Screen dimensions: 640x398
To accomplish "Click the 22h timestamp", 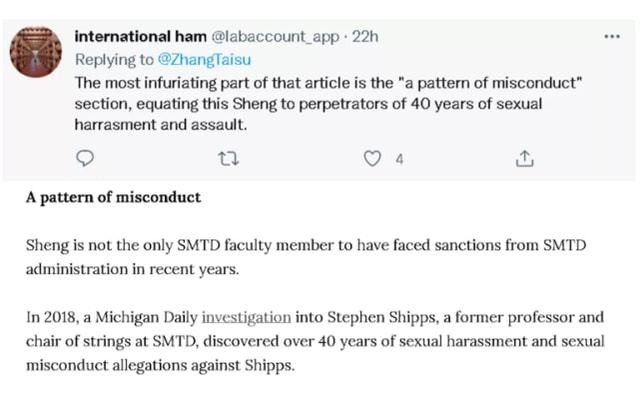I will (x=365, y=37).
